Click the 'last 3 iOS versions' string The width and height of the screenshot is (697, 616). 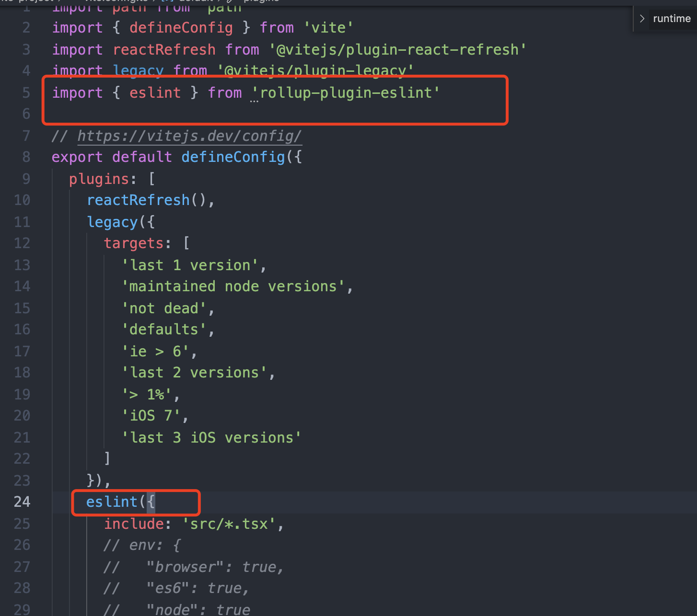[211, 437]
